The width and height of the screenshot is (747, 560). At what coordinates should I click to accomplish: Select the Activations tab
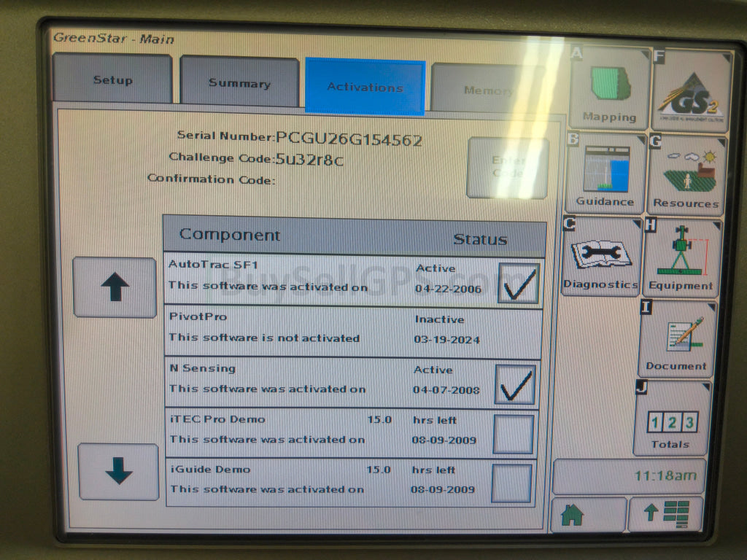point(365,87)
